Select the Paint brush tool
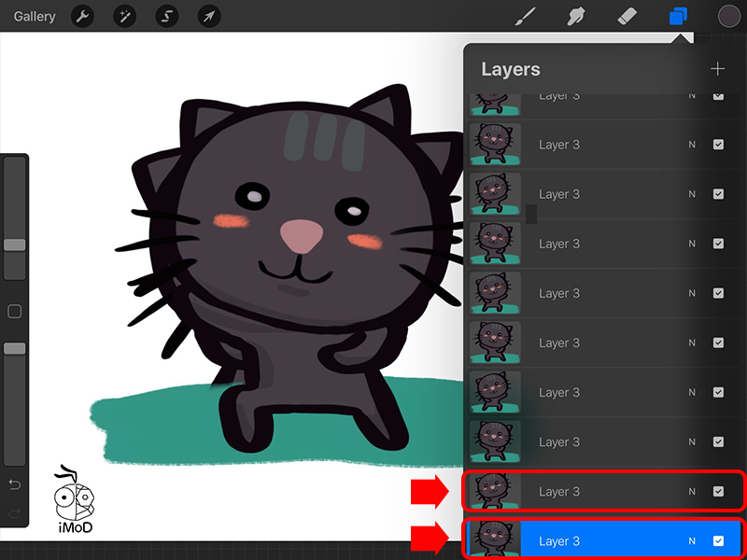 (x=525, y=17)
